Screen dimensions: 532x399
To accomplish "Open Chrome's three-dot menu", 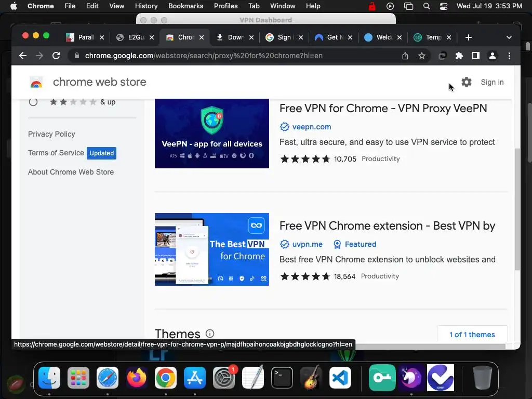I will point(509,56).
